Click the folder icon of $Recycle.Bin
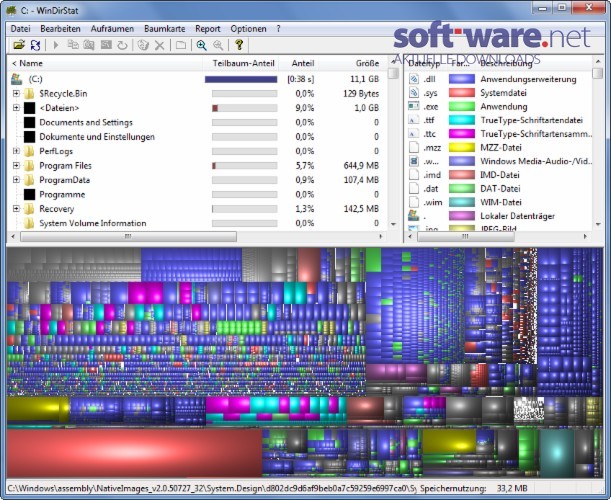The image size is (611, 500). pos(29,94)
